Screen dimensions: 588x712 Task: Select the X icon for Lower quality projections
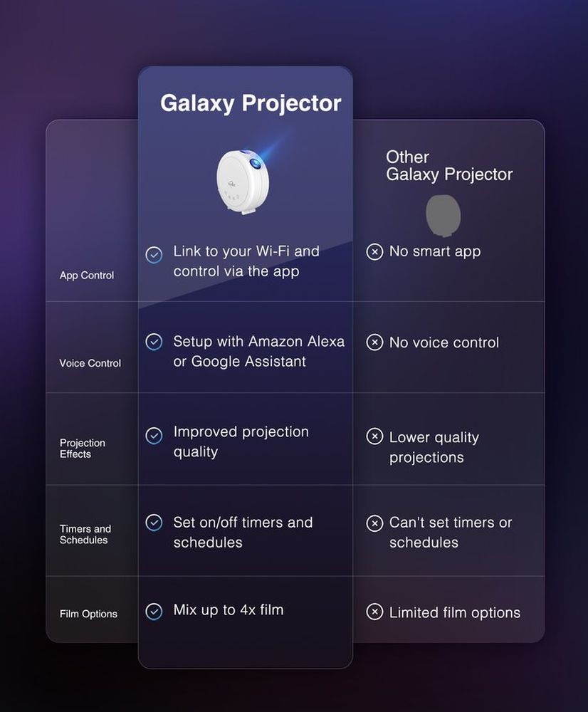[374, 436]
